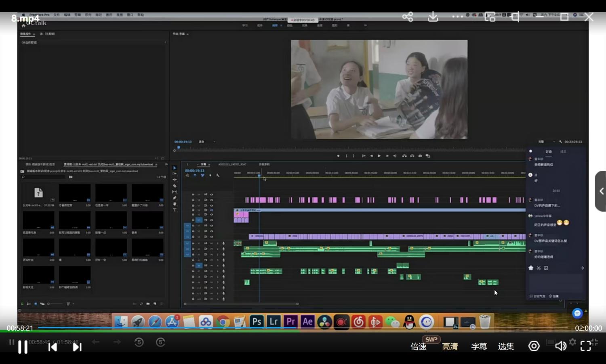This screenshot has width=606, height=364.
Task: Pause the video with the pause button
Action: 23,347
